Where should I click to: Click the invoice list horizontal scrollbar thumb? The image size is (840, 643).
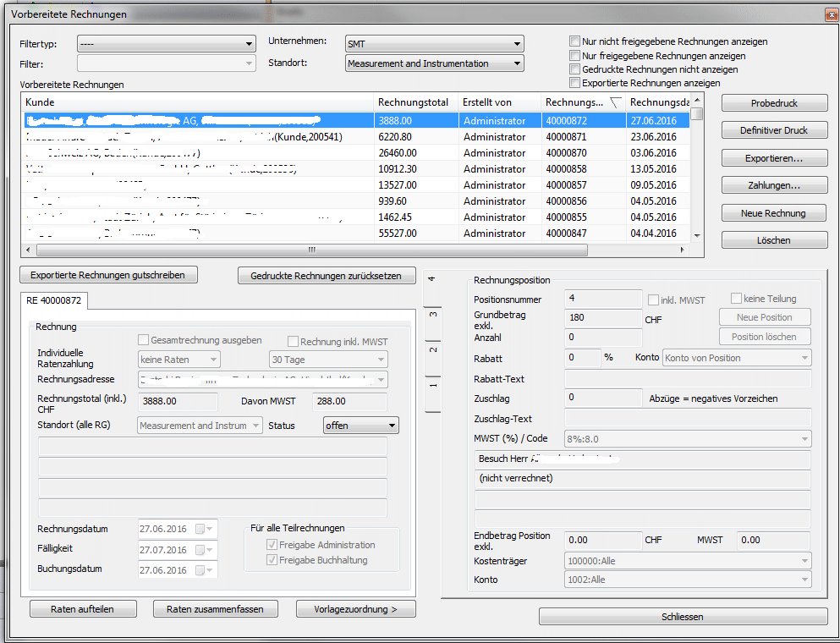tap(313, 250)
